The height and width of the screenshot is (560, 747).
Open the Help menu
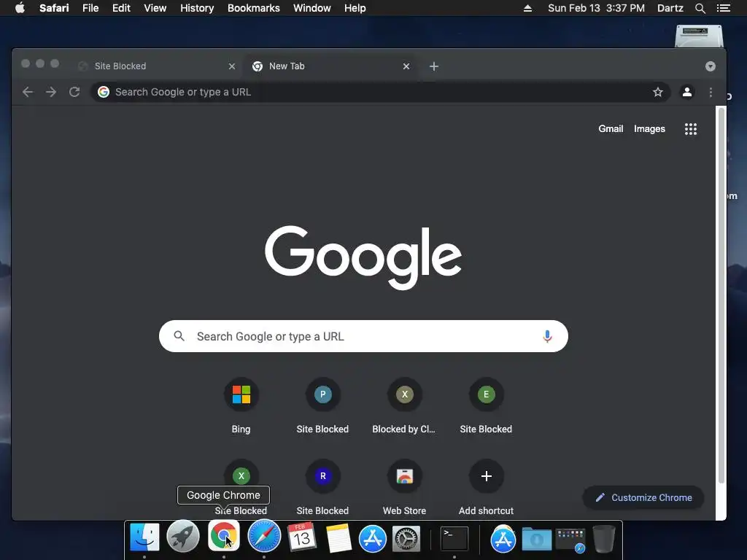355,8
